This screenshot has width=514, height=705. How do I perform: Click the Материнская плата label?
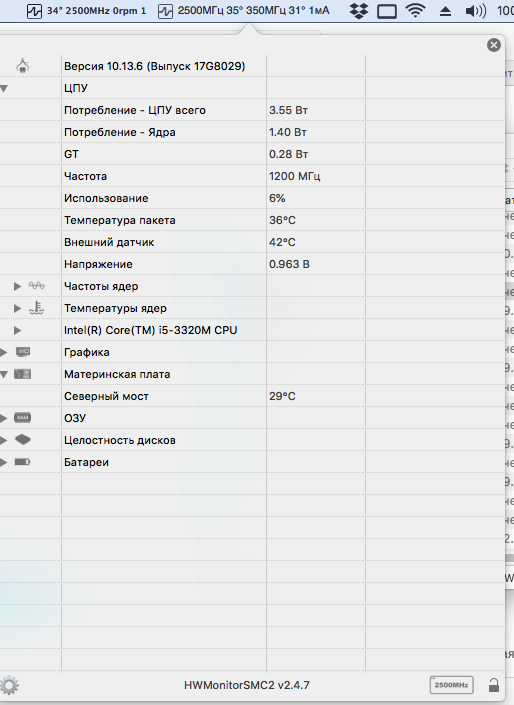coord(117,375)
